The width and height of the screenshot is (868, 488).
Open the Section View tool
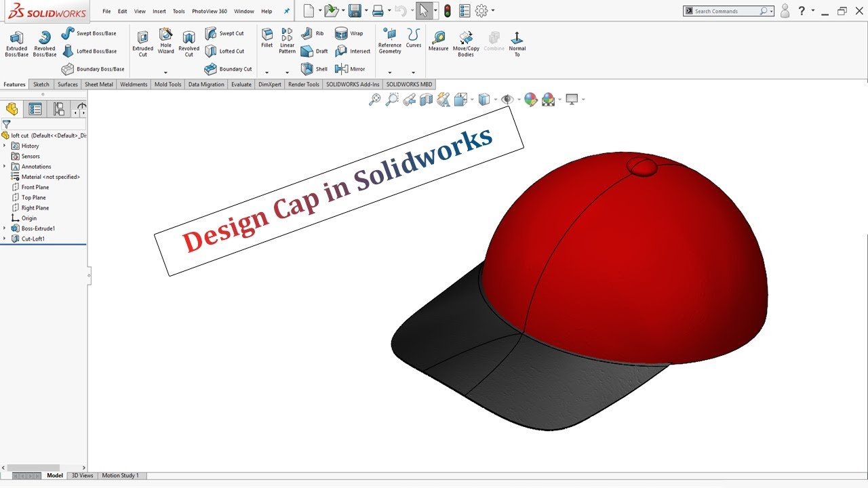426,100
